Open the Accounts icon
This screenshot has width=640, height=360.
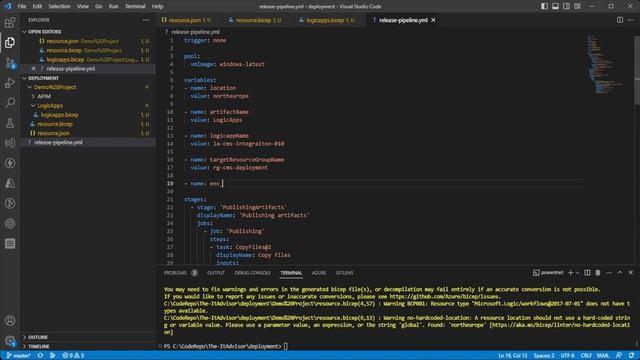[10, 321]
